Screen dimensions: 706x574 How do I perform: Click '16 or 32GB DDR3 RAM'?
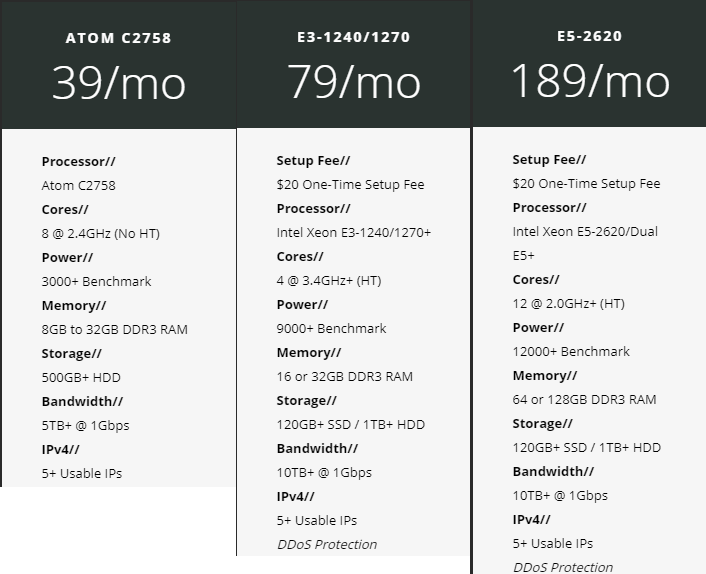[x=344, y=376]
